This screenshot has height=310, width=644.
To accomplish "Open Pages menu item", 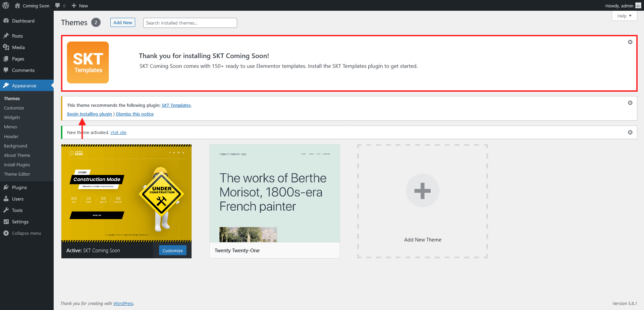I will 27,59.
